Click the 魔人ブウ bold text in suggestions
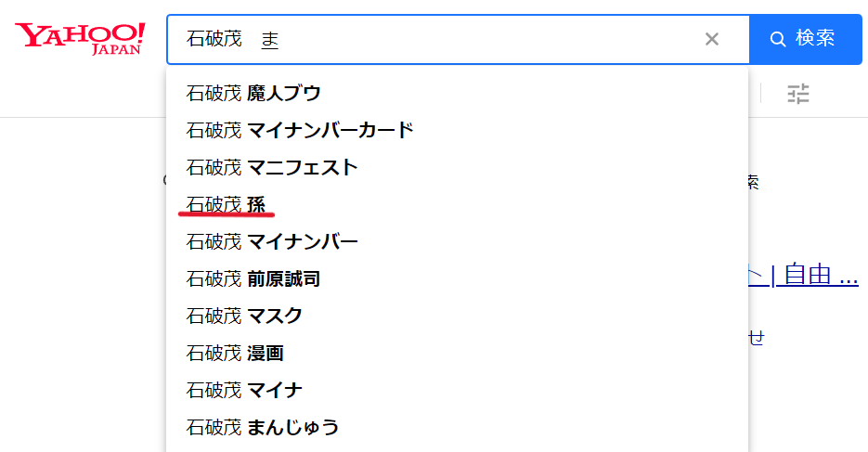Viewport: 868px width, 452px height. coord(283,93)
